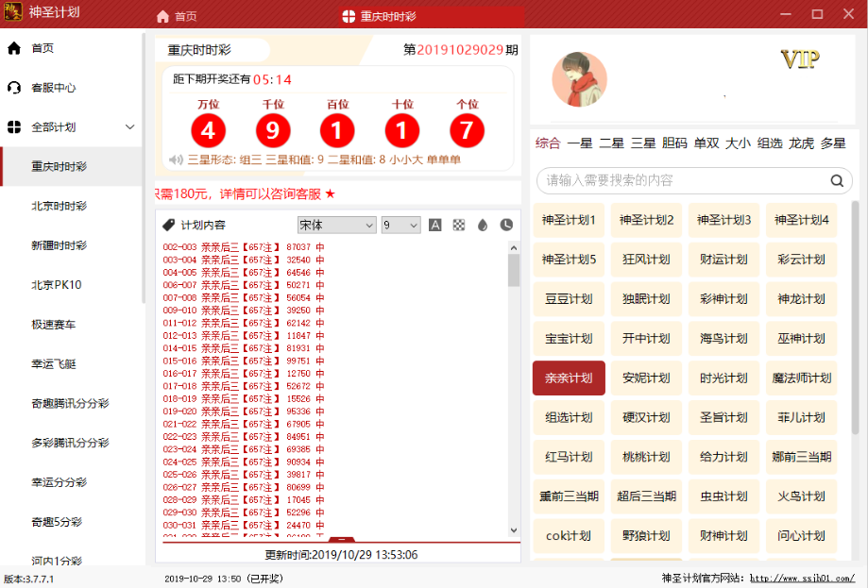This screenshot has width=868, height=588.
Task: Open the font size 9 dropdown
Action: [400, 225]
